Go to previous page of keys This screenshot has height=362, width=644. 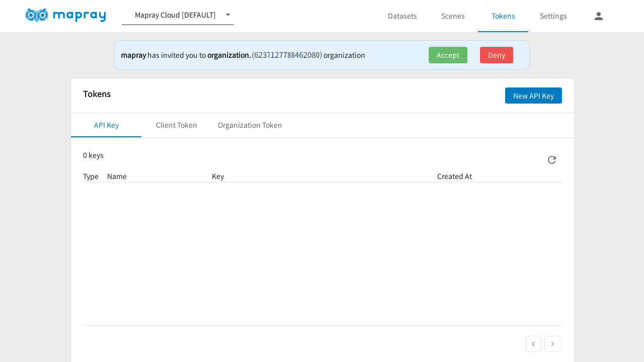(x=533, y=344)
